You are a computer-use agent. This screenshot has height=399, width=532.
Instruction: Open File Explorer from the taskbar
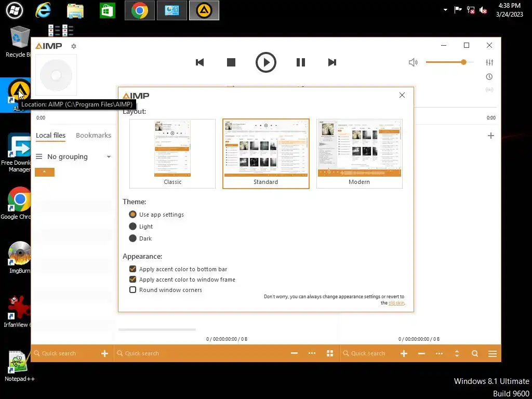[75, 10]
